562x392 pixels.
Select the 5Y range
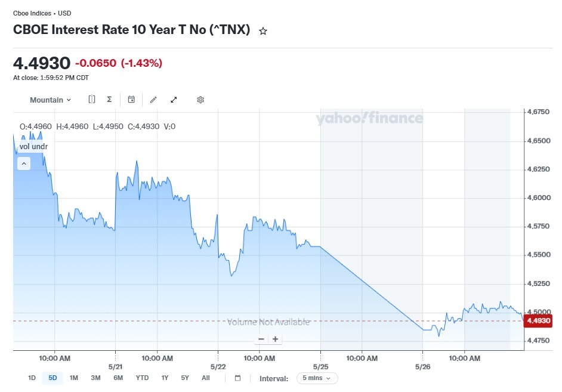point(185,378)
